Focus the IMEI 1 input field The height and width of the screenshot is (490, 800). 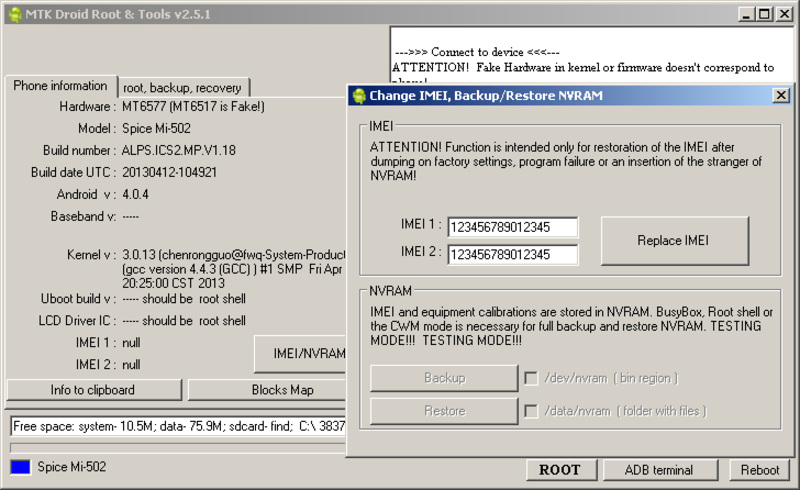(513, 227)
